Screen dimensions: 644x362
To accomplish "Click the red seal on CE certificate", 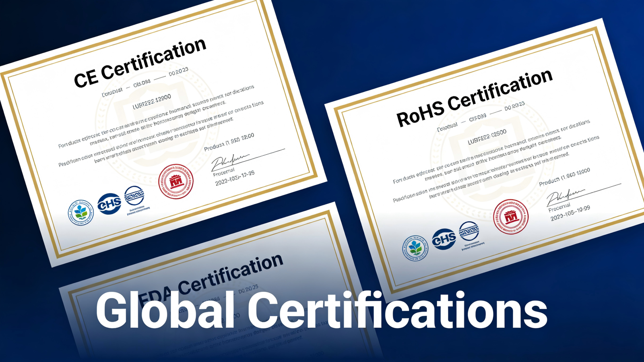I will [175, 182].
